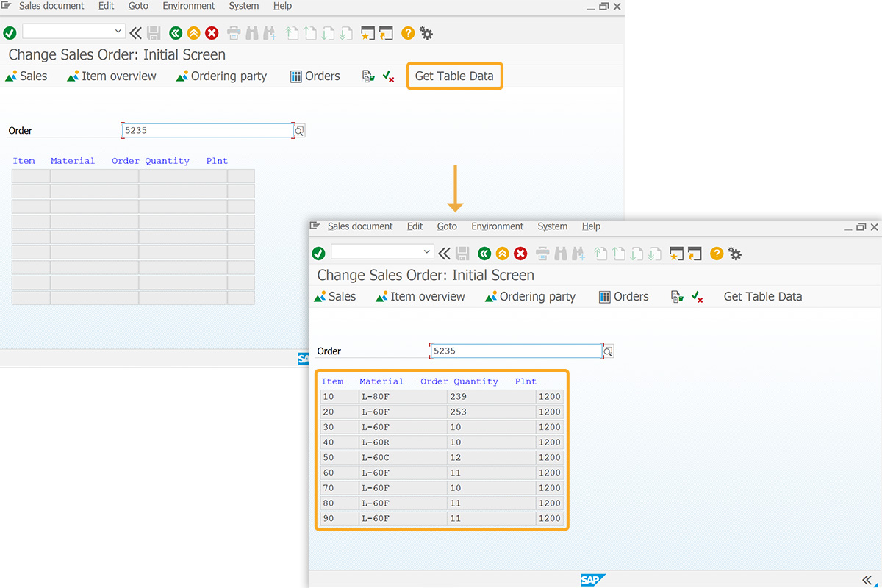Click the yellow Exit icon in the back window

[x=193, y=32]
